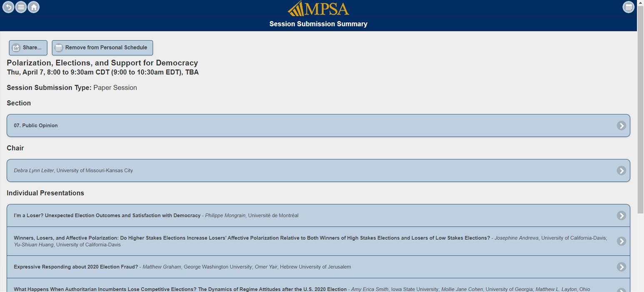
Task: Click the Session Submission Summary header text
Action: [318, 24]
